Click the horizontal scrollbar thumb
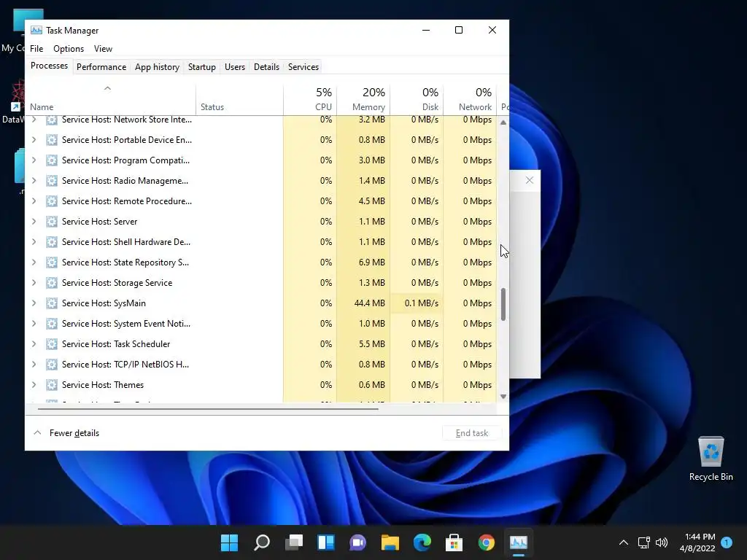The height and width of the screenshot is (560, 747). [208, 408]
